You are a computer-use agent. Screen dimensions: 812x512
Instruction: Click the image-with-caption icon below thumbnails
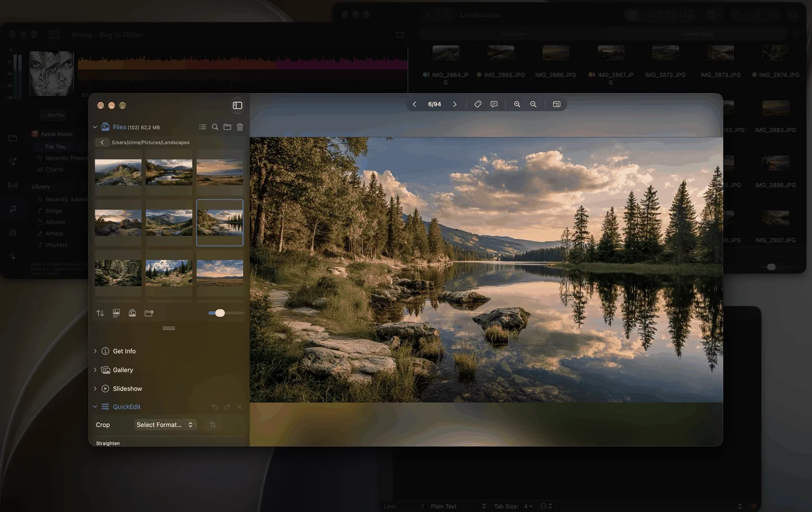click(116, 313)
